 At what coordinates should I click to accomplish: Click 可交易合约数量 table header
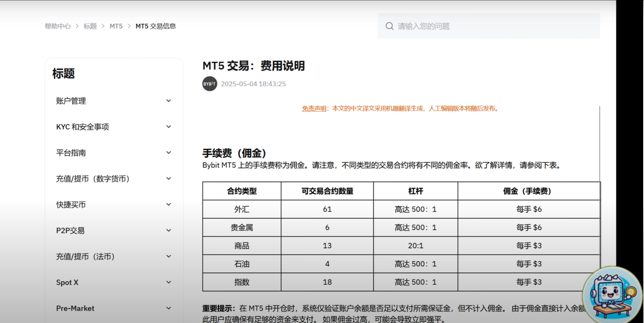click(327, 191)
